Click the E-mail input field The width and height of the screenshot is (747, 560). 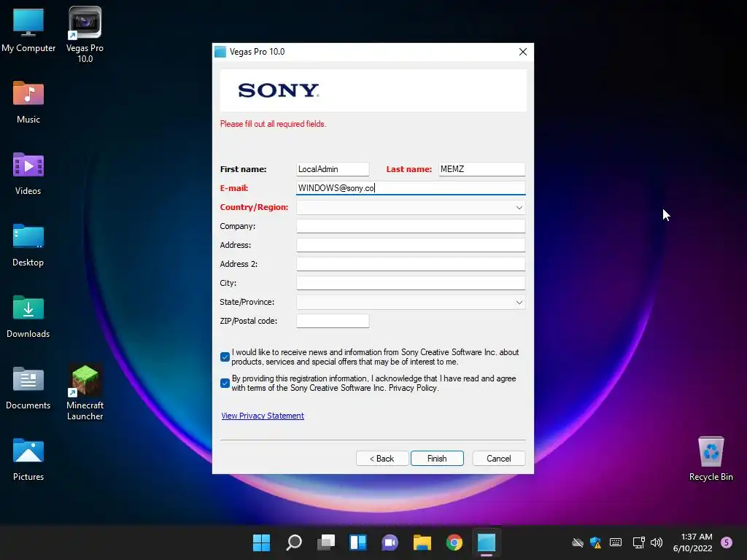click(411, 188)
